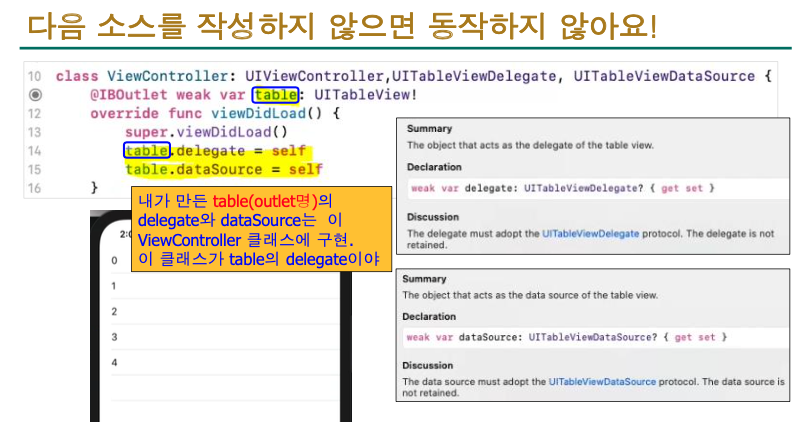806x438 pixels.
Task: Click 'UITableView!' type on outlet line
Action: (x=365, y=95)
